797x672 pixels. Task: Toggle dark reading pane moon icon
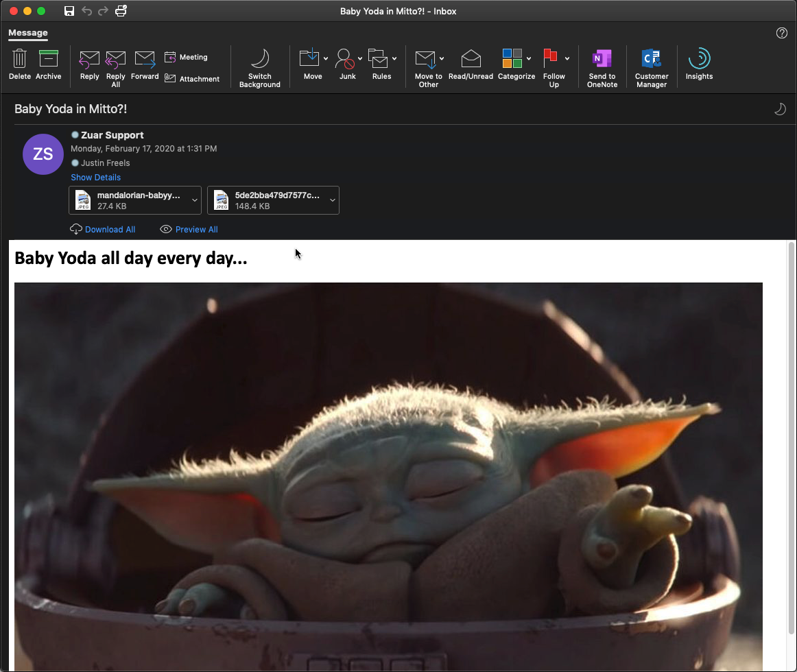pyautogui.click(x=780, y=109)
